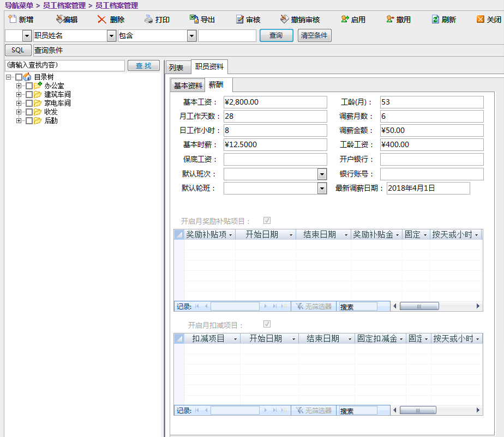
Task: Open the 包含 condition dropdown
Action: (191, 35)
